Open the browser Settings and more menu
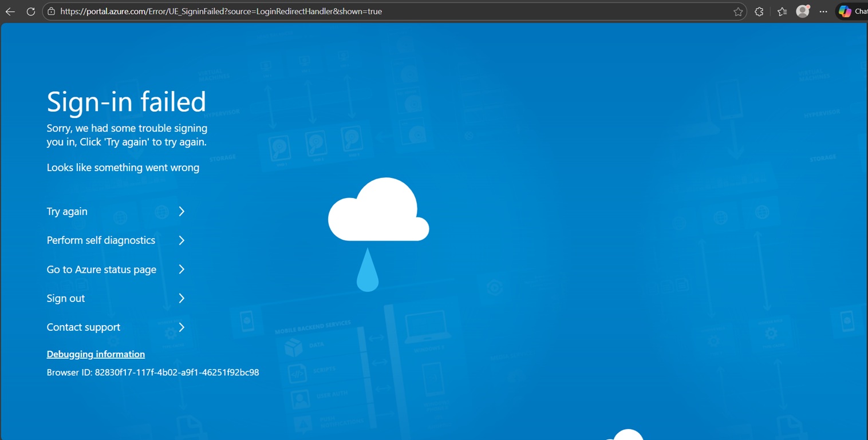 [x=823, y=11]
